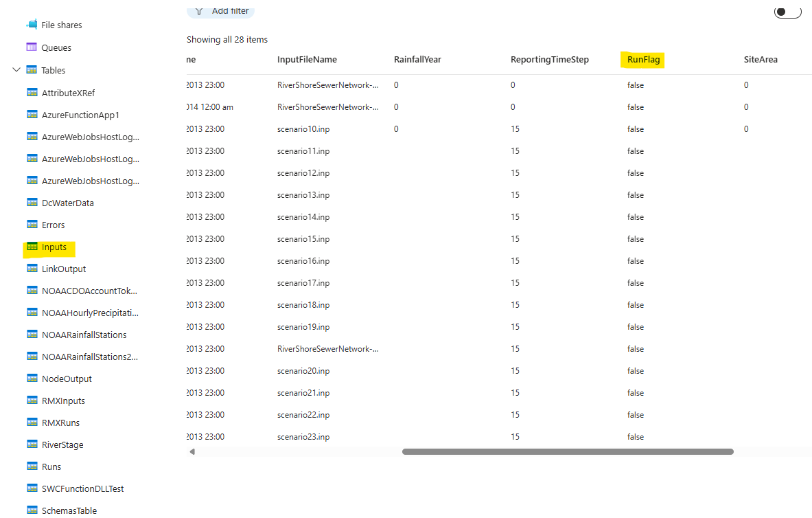Open the LinkOutput table
Screen dimensions: 812x518
64,269
